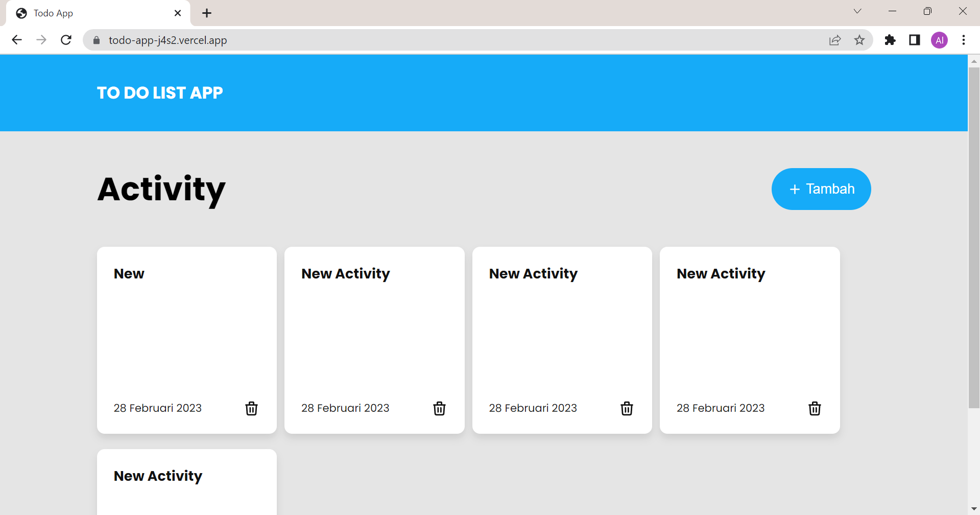This screenshot has height=515, width=980.
Task: Click trash icon on fourth New Activity card
Action: click(x=815, y=408)
